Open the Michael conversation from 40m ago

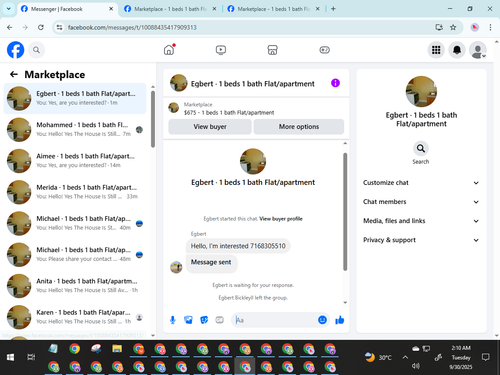[x=75, y=223]
